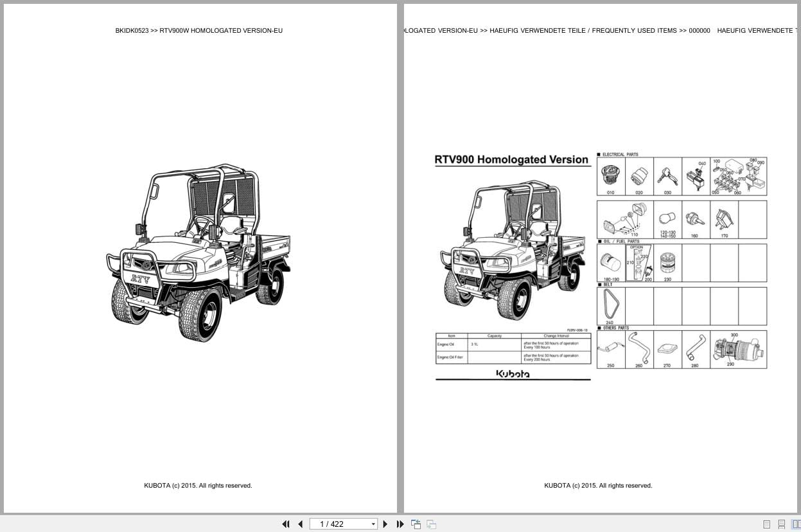Click the Kubota logo on right page

tap(513, 373)
